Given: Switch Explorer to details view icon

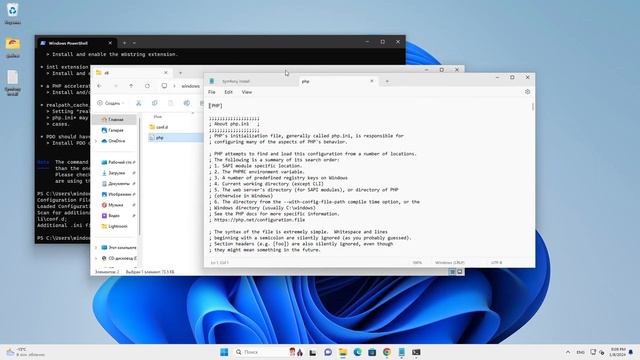Looking at the screenshot, I should [452, 272].
